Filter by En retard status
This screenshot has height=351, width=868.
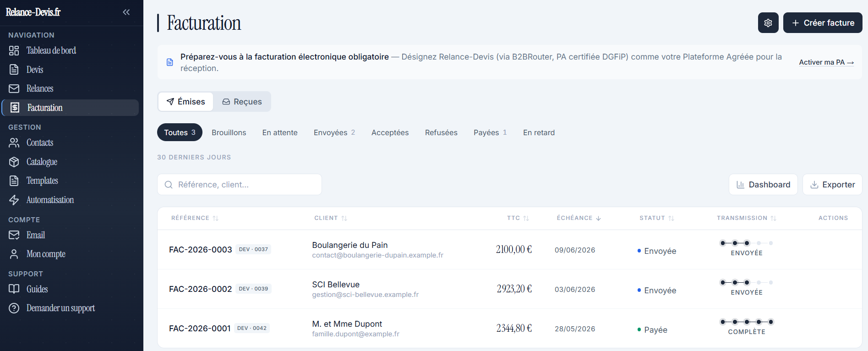[x=539, y=132]
